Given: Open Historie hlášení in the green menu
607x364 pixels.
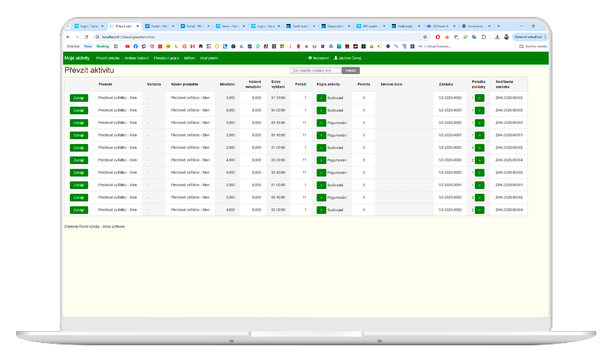Looking at the screenshot, I should tap(137, 58).
